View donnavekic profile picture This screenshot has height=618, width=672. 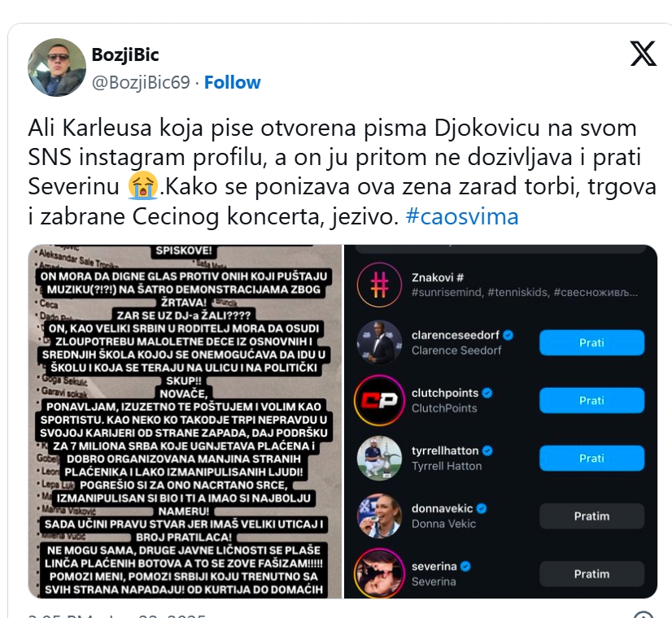click(379, 516)
